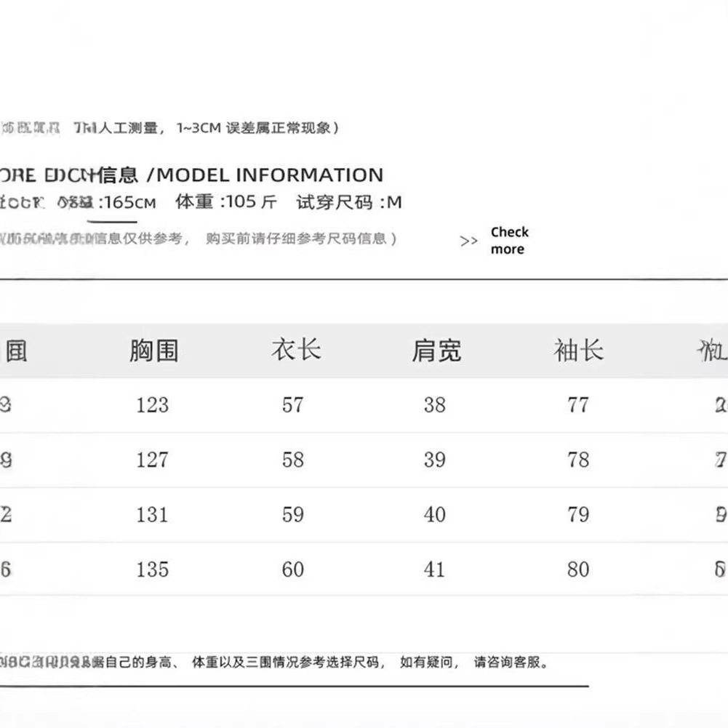The image size is (728, 728).
Task: Click the bust value 123
Action: click(x=152, y=405)
